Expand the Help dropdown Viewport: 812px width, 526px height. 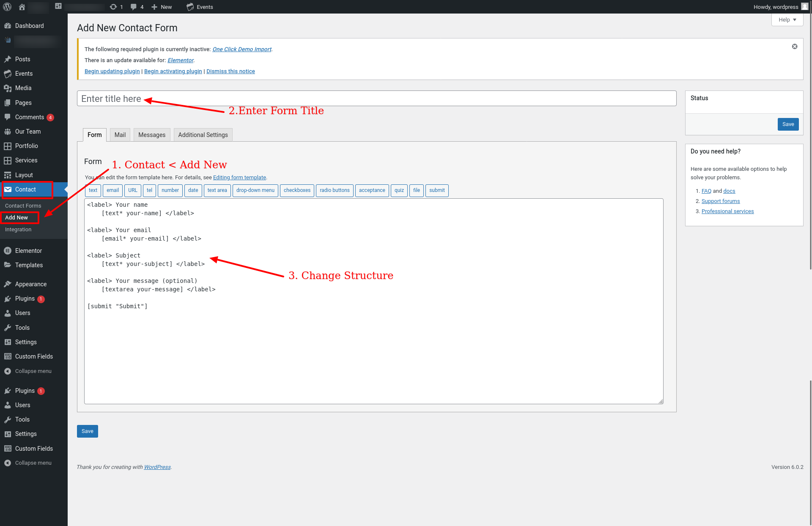click(x=787, y=20)
